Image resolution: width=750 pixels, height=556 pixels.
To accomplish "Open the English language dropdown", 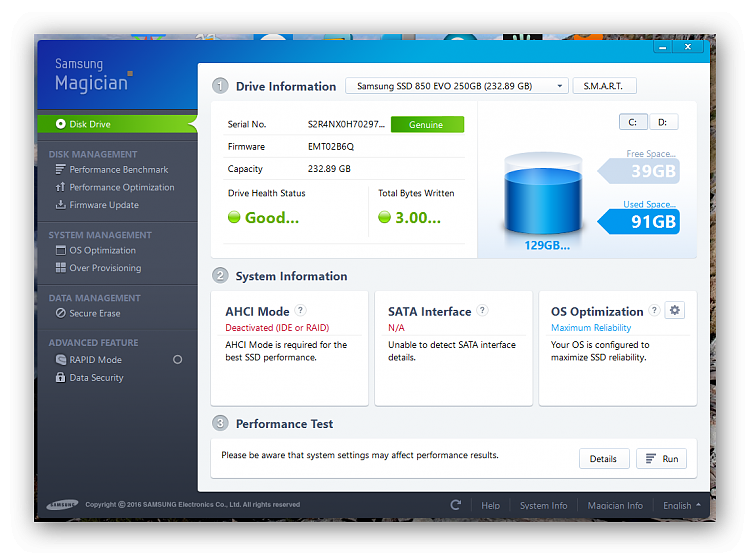I will (x=681, y=505).
